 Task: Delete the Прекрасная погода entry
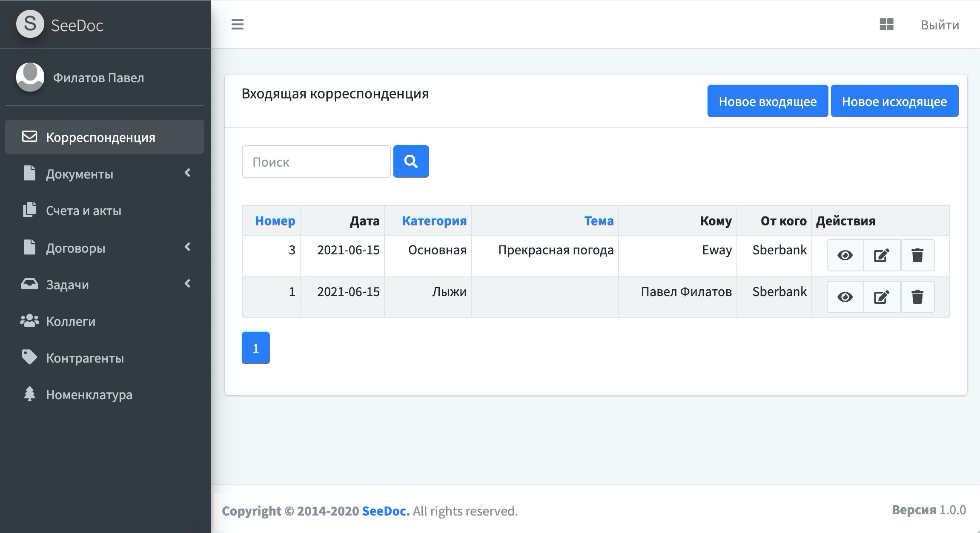(917, 255)
